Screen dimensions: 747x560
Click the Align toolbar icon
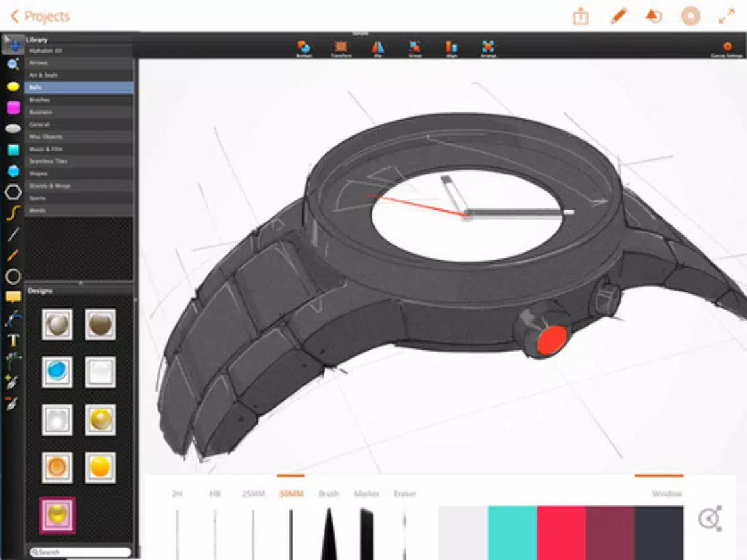tap(451, 48)
